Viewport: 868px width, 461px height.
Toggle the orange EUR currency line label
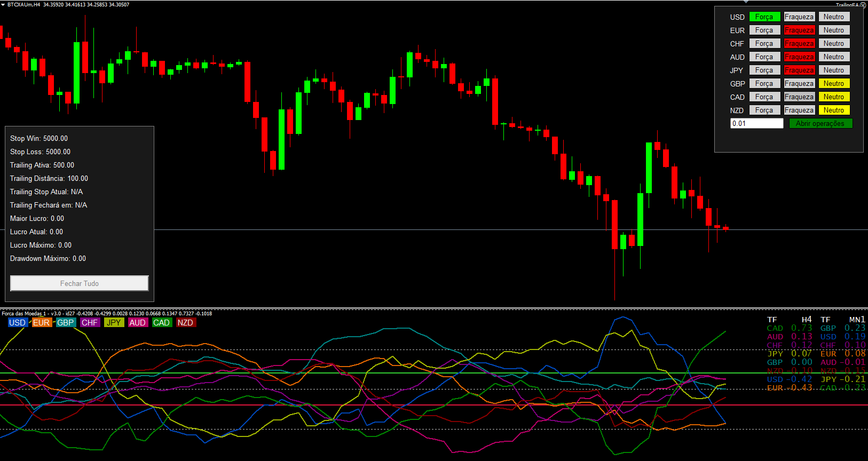(41, 322)
